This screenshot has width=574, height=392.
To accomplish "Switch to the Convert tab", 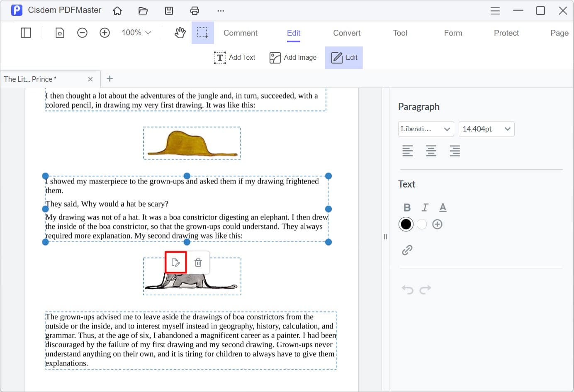I will (x=346, y=33).
